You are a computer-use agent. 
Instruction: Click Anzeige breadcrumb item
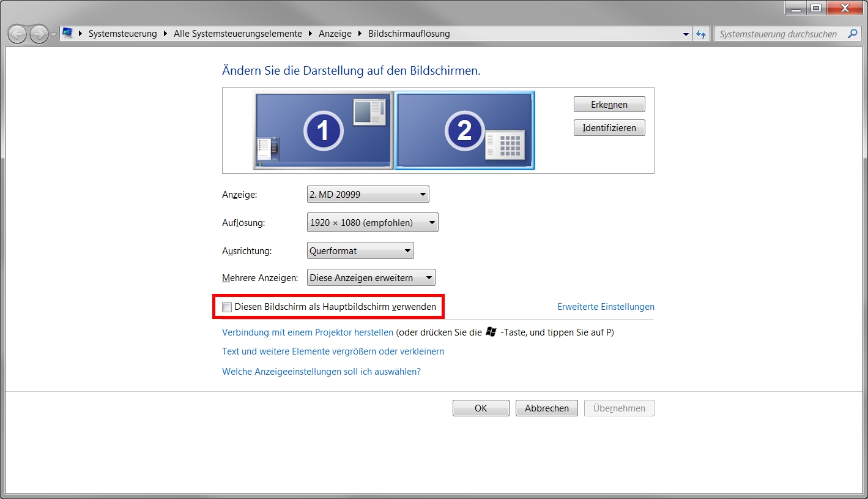[x=335, y=34]
